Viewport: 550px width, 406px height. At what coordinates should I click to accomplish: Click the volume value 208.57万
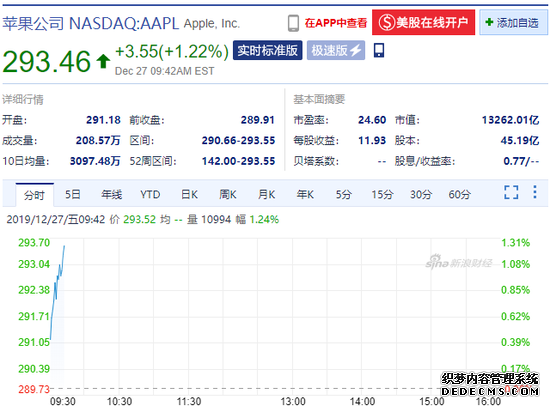pyautogui.click(x=98, y=140)
